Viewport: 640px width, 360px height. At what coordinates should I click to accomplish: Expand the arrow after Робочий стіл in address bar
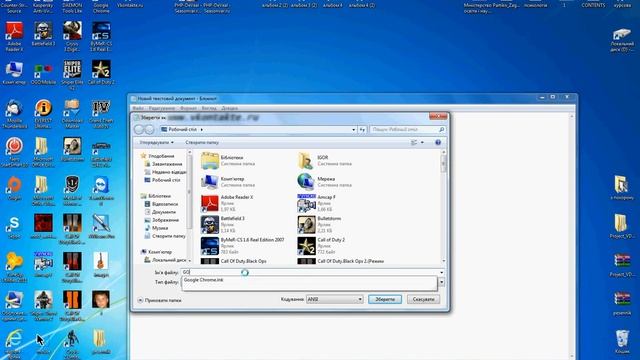[202, 129]
